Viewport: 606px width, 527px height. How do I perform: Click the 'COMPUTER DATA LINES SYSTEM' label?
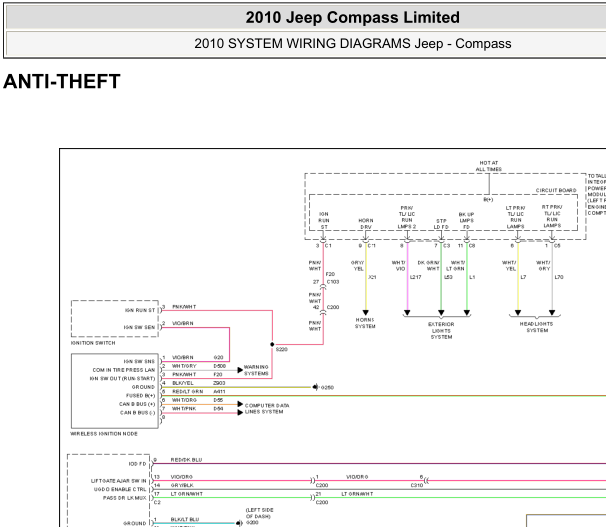coord(267,409)
